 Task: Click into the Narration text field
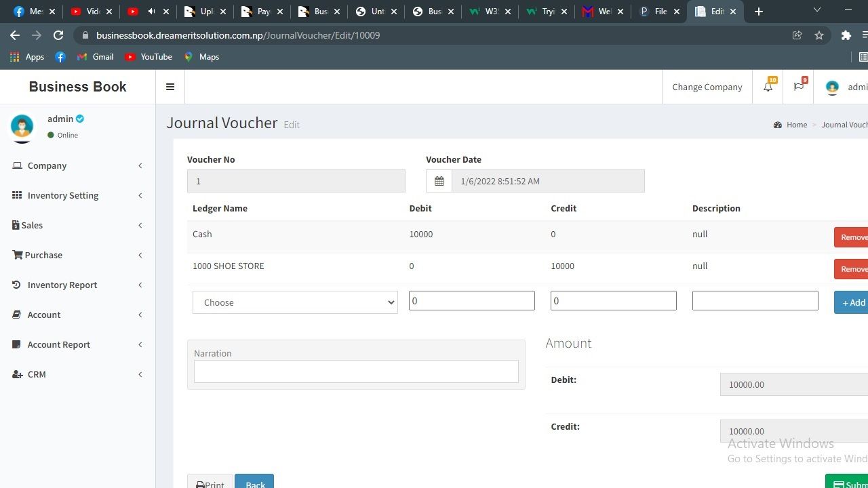(x=356, y=371)
